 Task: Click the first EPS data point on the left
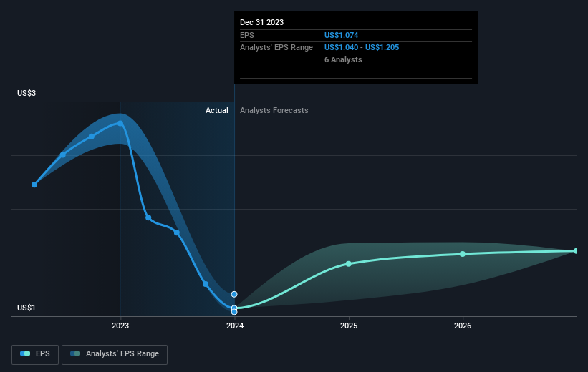[x=34, y=185]
